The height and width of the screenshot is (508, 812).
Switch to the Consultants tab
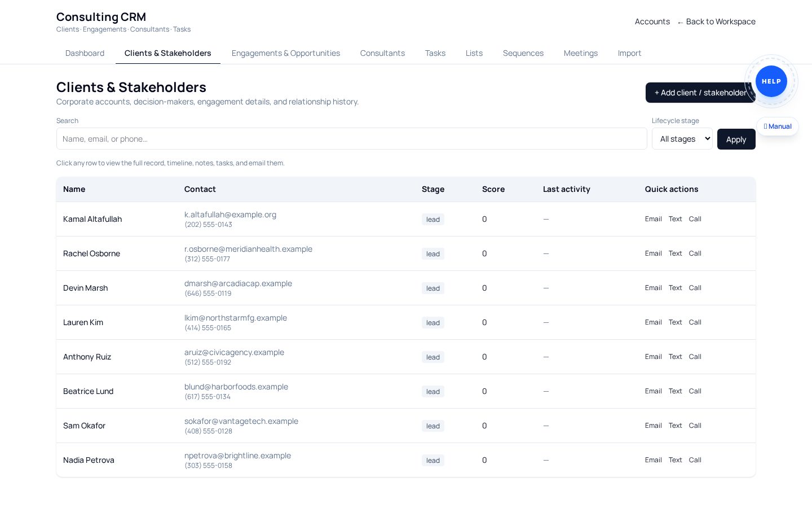(382, 53)
